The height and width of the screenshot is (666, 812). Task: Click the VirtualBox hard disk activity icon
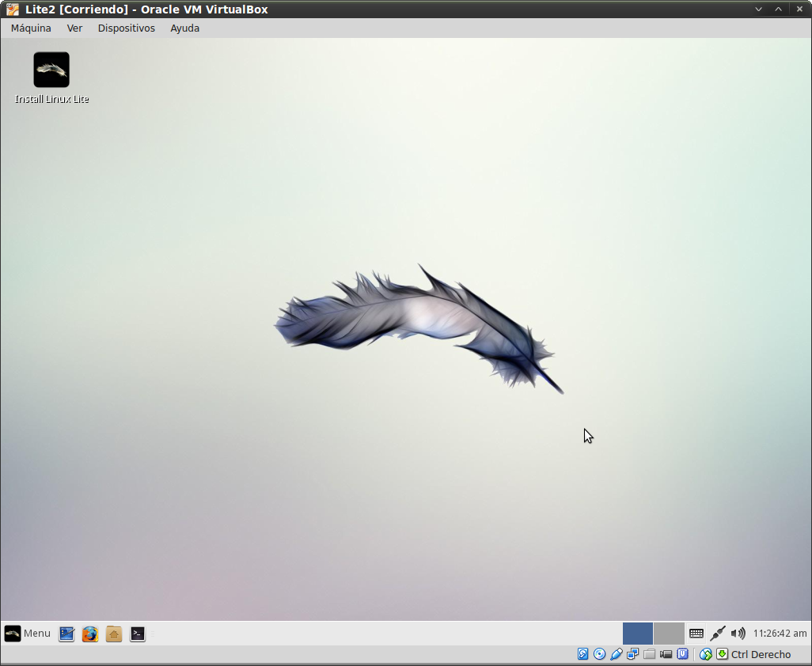click(x=583, y=654)
